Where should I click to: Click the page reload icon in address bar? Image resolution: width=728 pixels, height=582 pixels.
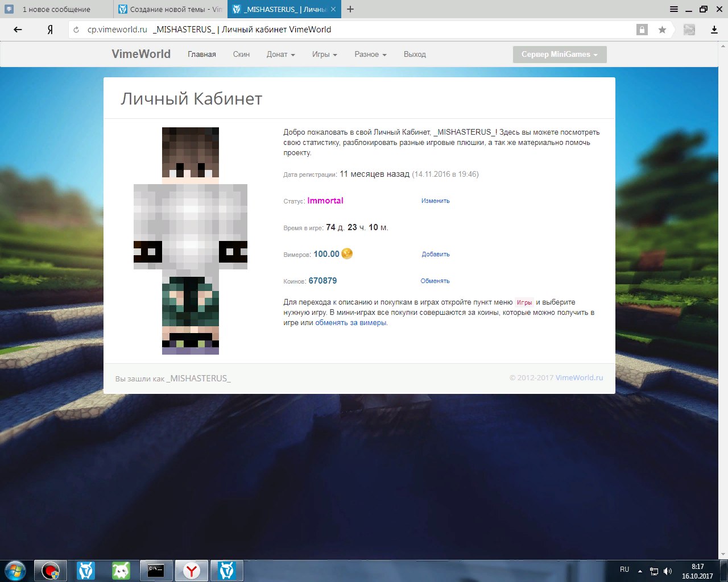76,30
